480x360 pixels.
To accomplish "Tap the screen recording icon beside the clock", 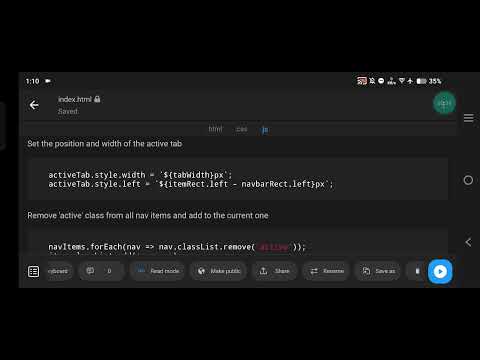I will [x=48, y=81].
